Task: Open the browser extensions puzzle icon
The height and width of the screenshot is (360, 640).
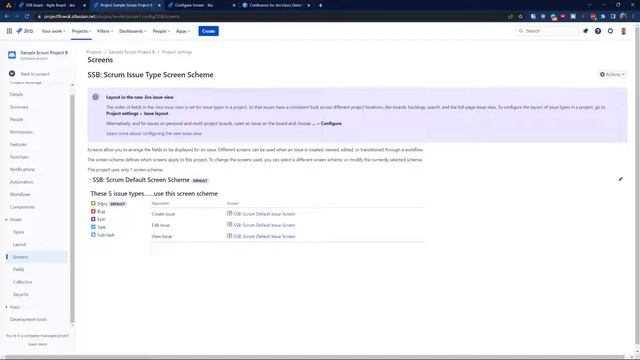Action: 603,16
